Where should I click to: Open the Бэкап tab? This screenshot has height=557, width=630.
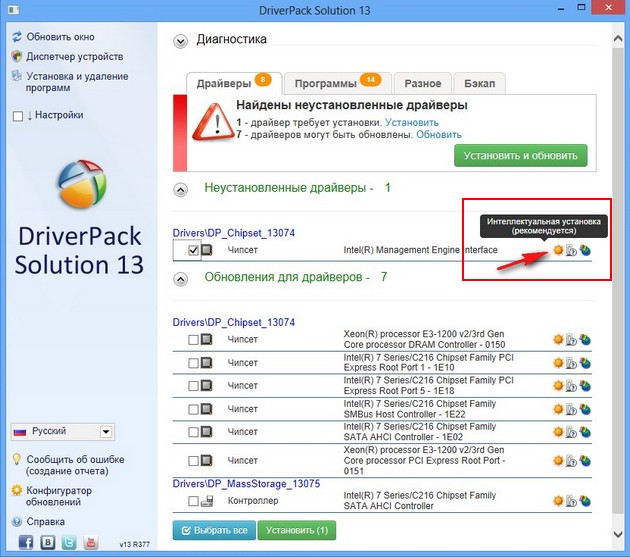coord(480,83)
